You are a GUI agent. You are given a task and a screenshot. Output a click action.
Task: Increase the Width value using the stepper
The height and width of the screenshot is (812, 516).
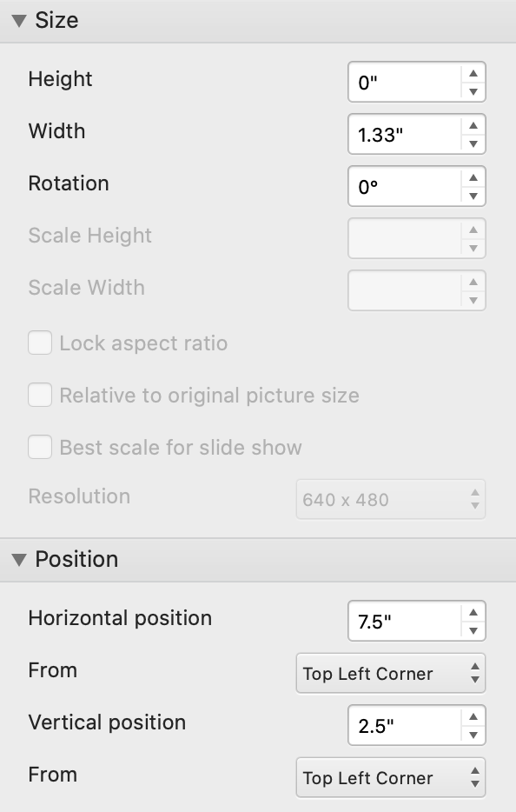click(x=474, y=127)
